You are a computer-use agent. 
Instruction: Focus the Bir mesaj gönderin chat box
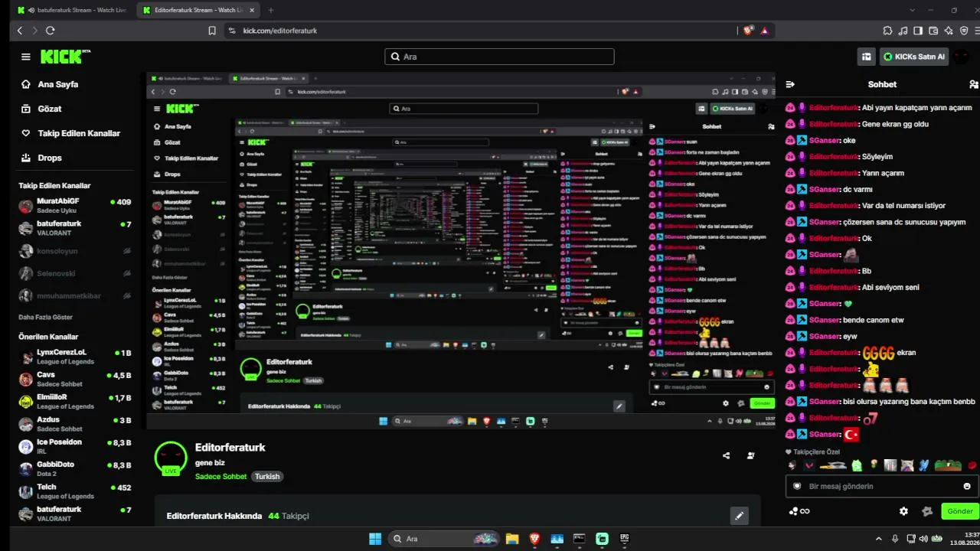[882, 486]
